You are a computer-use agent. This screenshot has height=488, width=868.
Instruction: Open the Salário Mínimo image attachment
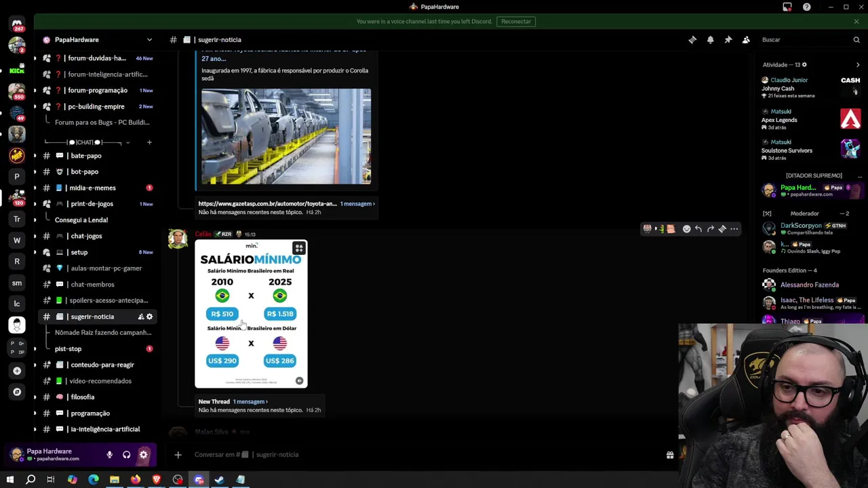click(251, 314)
